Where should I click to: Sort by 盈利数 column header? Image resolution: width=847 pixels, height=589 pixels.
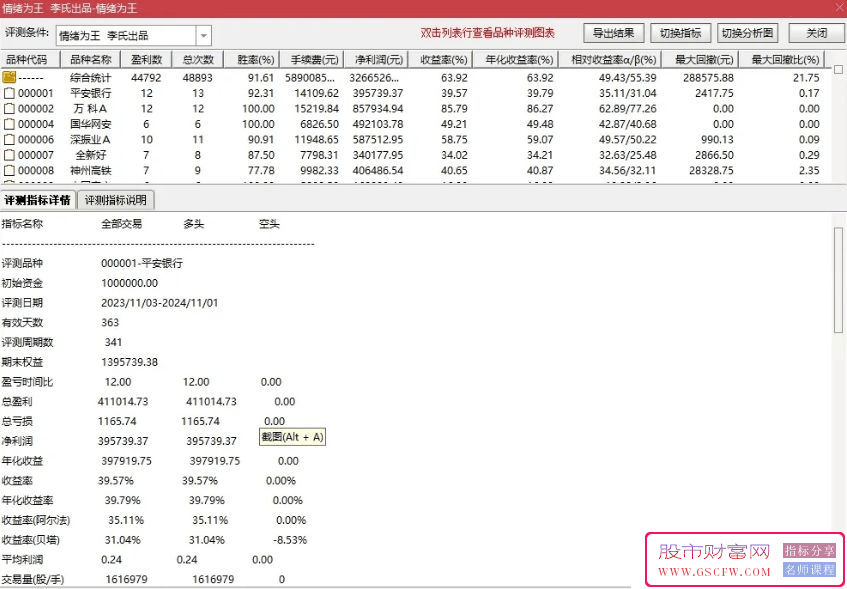click(x=146, y=59)
